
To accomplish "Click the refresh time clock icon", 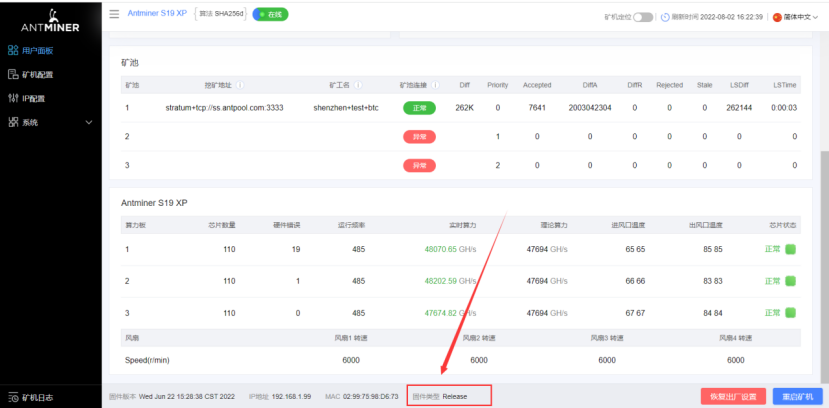I will [x=665, y=17].
